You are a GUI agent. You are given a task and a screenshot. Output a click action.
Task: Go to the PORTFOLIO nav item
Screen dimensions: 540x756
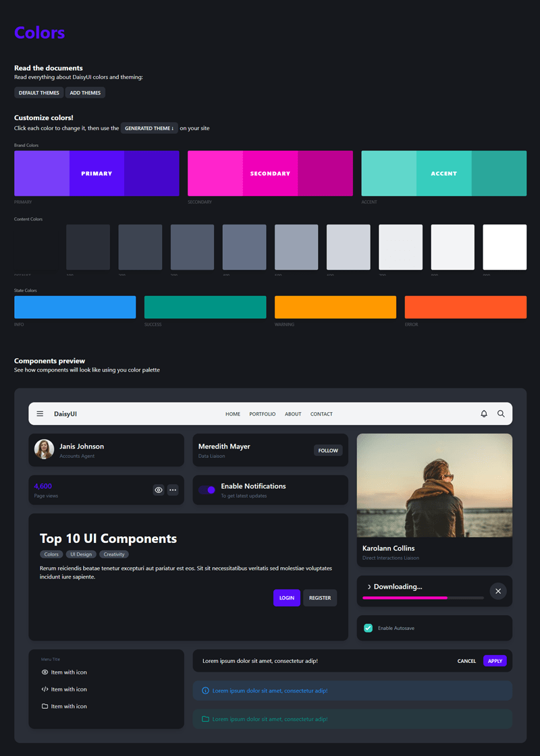262,413
